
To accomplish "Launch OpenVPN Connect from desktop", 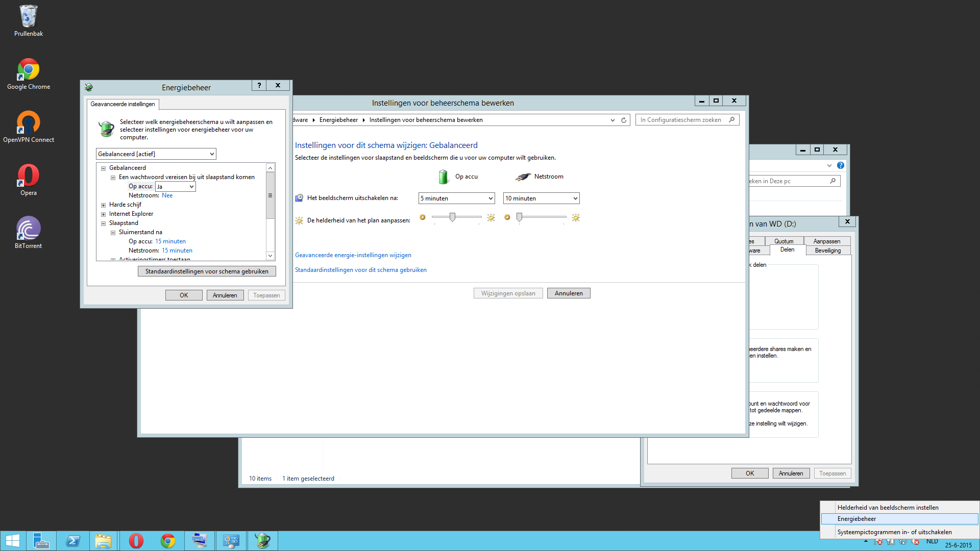I will point(29,127).
